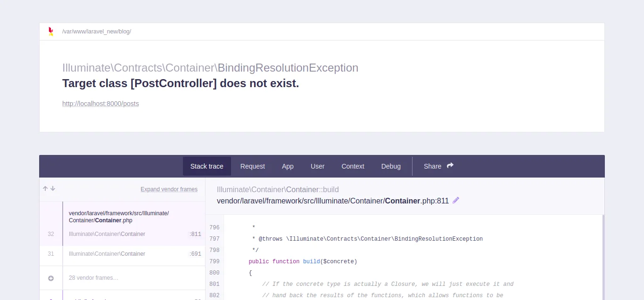Open the localhost:8000/posts URL link
Image resolution: width=644 pixels, height=300 pixels.
(100, 104)
